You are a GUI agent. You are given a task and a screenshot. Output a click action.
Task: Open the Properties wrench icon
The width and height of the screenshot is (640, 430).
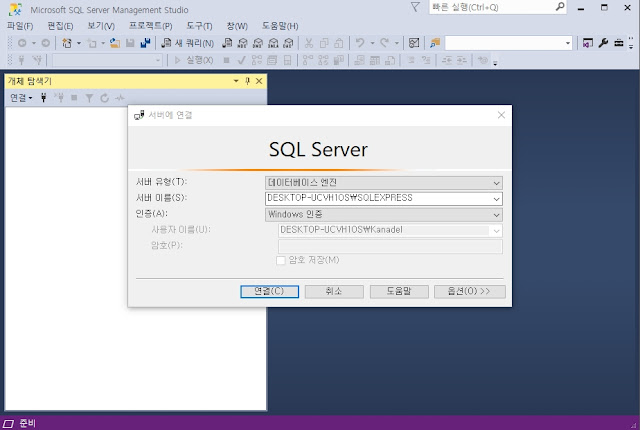(603, 43)
